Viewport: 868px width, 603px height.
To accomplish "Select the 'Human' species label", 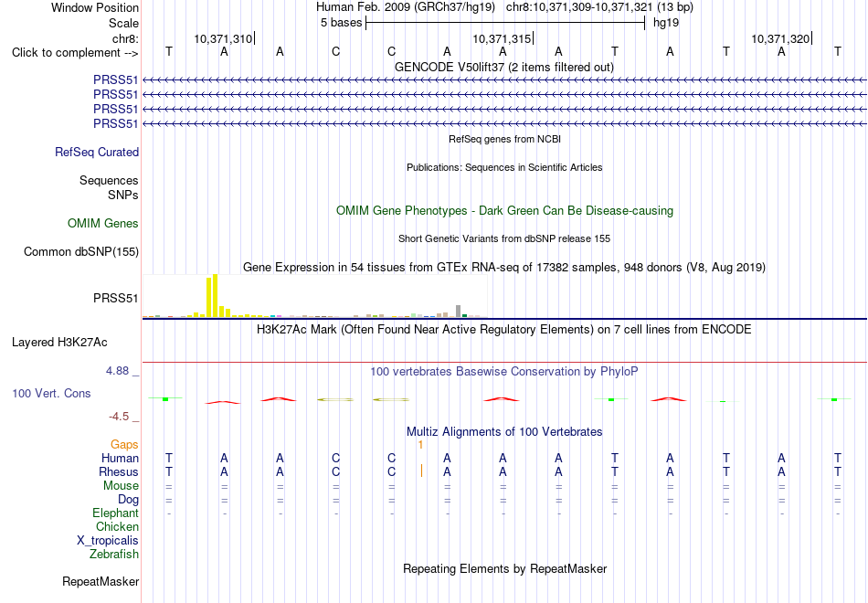I will (120, 458).
